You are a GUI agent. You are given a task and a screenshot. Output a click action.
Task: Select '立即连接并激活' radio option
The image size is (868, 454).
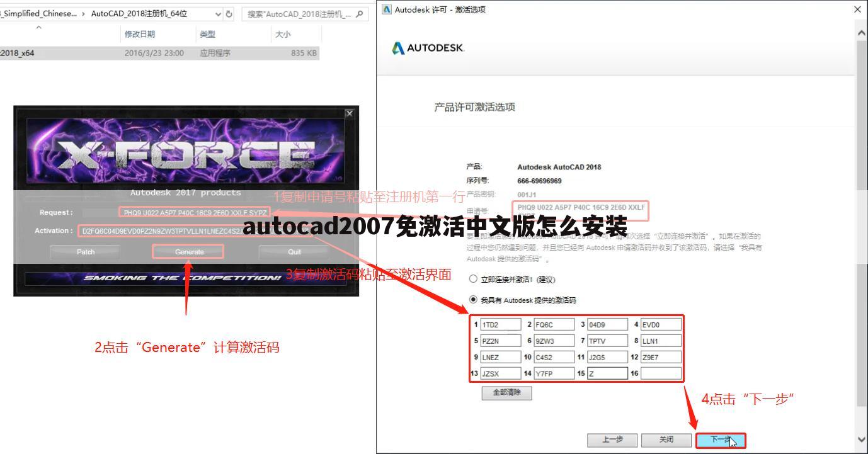pos(473,279)
